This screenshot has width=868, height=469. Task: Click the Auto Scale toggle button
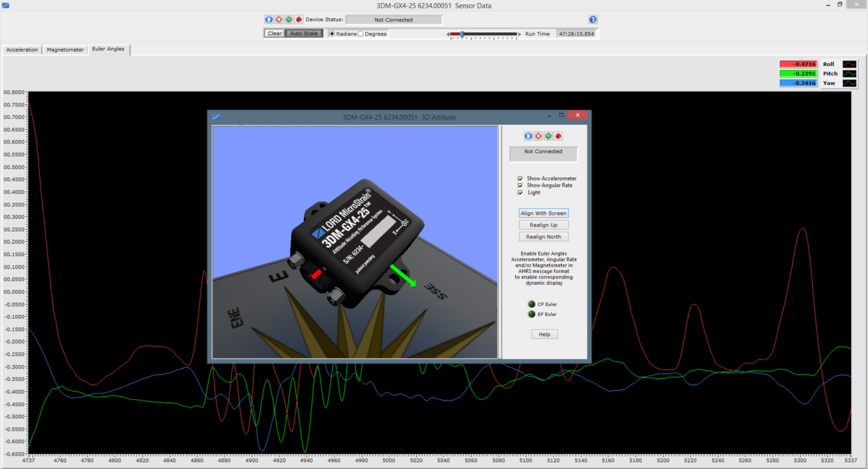pyautogui.click(x=304, y=33)
